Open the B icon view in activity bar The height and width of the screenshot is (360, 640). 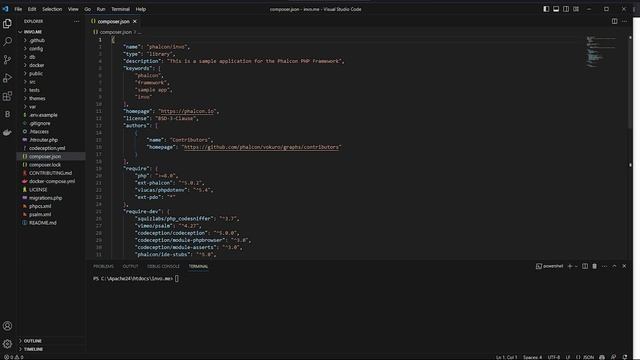coord(7,114)
